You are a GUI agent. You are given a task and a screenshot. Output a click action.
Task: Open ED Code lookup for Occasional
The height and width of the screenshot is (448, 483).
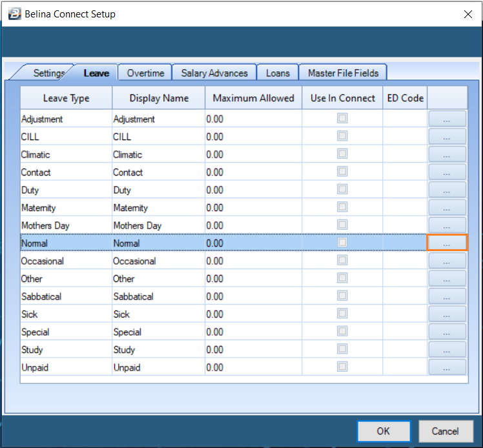[x=447, y=261]
